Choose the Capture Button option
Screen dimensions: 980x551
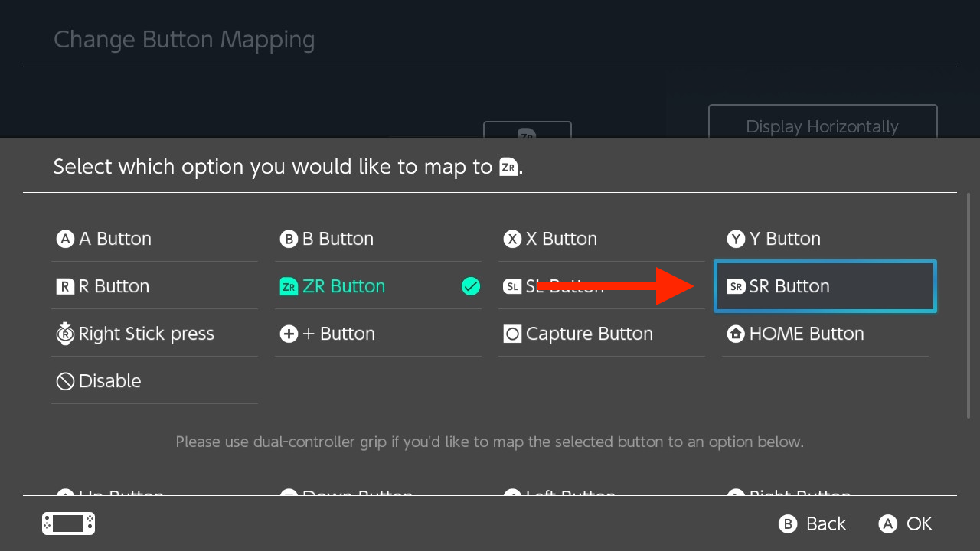[601, 334]
